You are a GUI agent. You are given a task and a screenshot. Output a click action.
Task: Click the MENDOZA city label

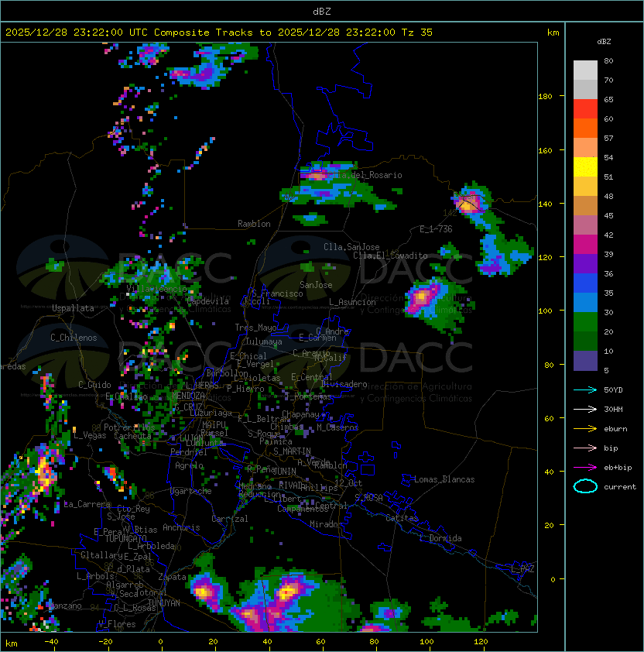(188, 395)
